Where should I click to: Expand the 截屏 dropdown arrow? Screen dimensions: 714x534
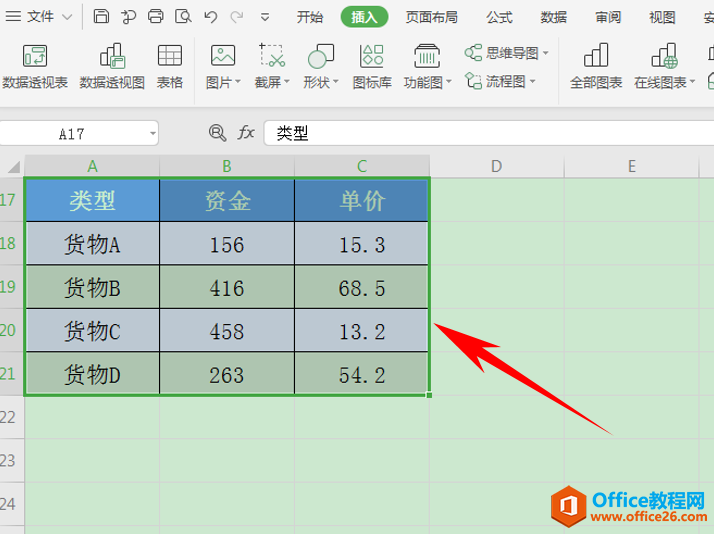(x=287, y=82)
